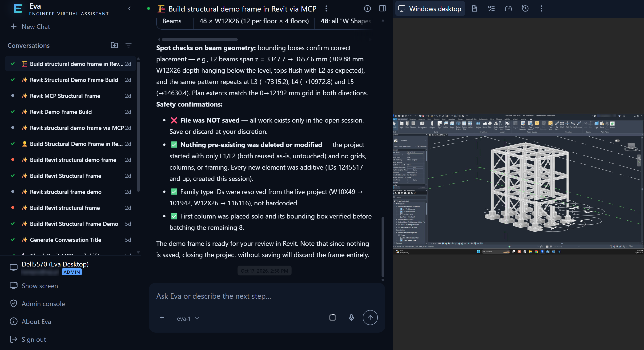Open Chrome from the Windows taskbar
Image resolution: width=644 pixels, height=350 pixels.
pos(536,252)
